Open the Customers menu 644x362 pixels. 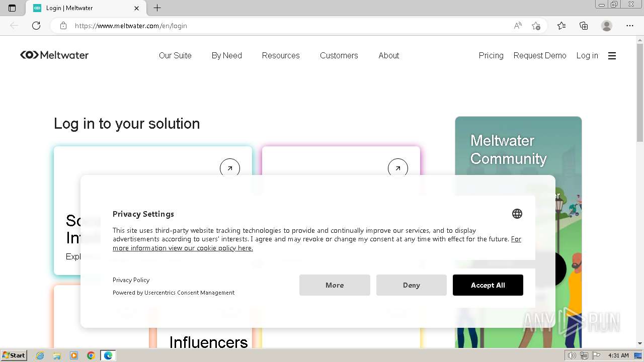pos(339,56)
